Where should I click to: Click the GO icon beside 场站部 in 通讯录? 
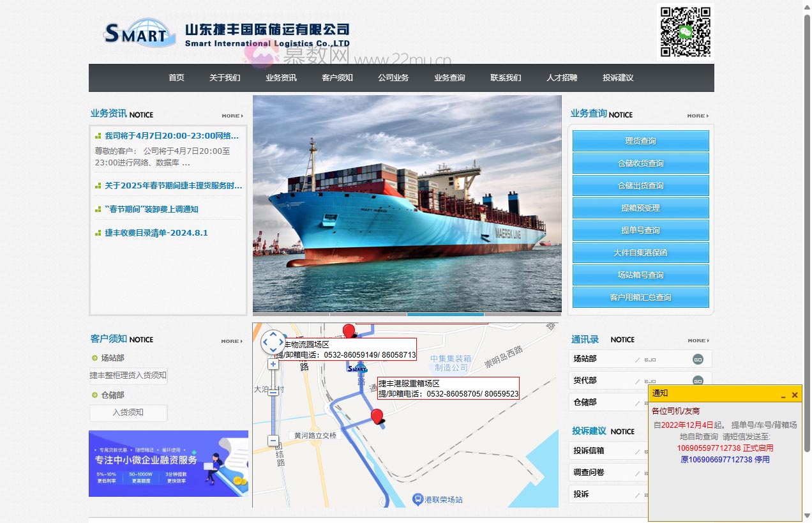click(x=698, y=359)
